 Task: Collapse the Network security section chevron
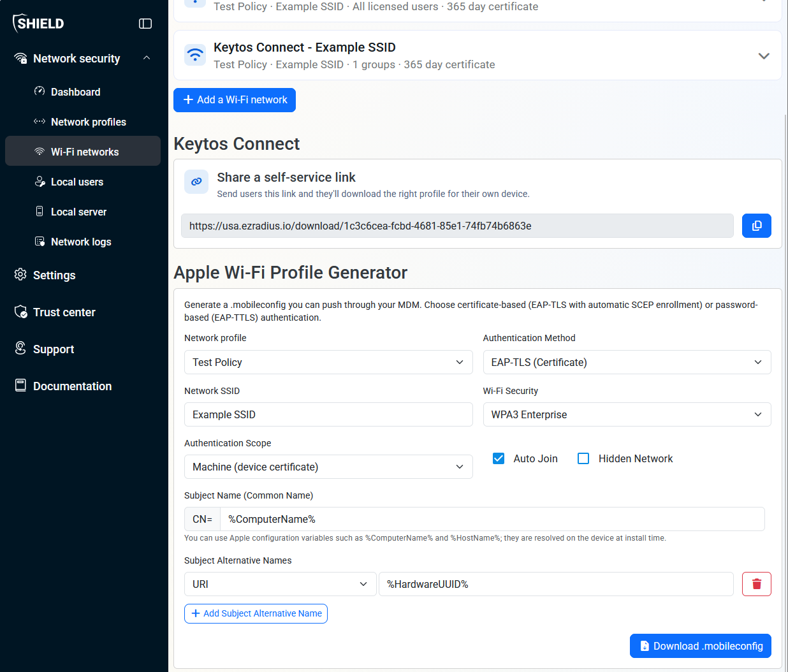[147, 58]
